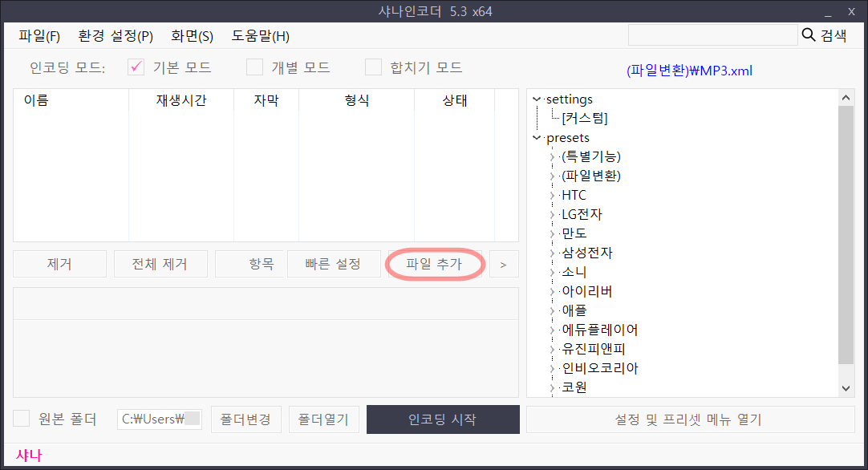868x470 pixels.
Task: Click the 전체 제거 button
Action: (160, 264)
